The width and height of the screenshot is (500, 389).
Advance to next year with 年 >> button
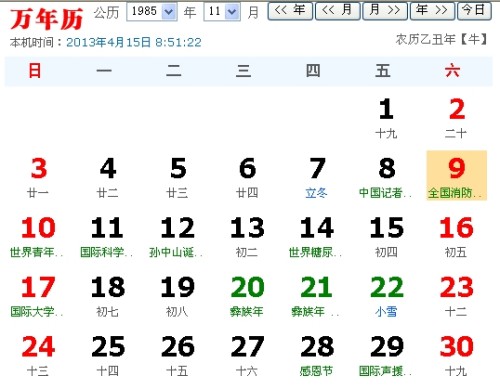click(x=432, y=11)
